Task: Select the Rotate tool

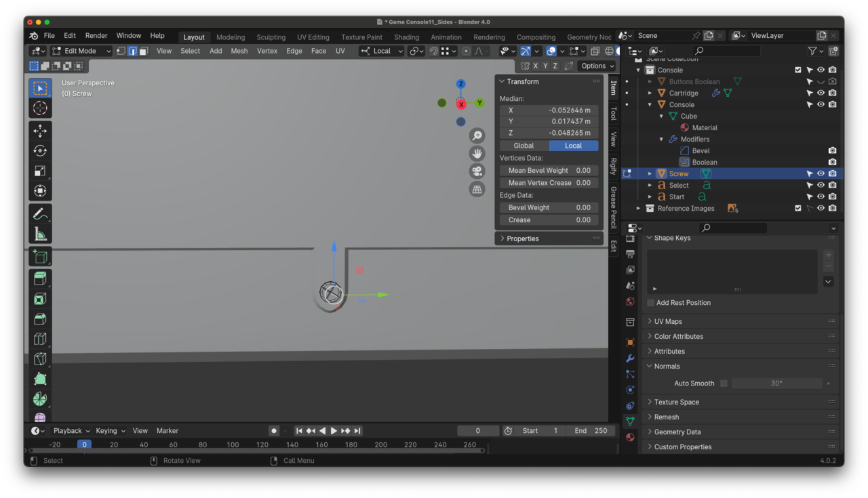Action: point(40,151)
